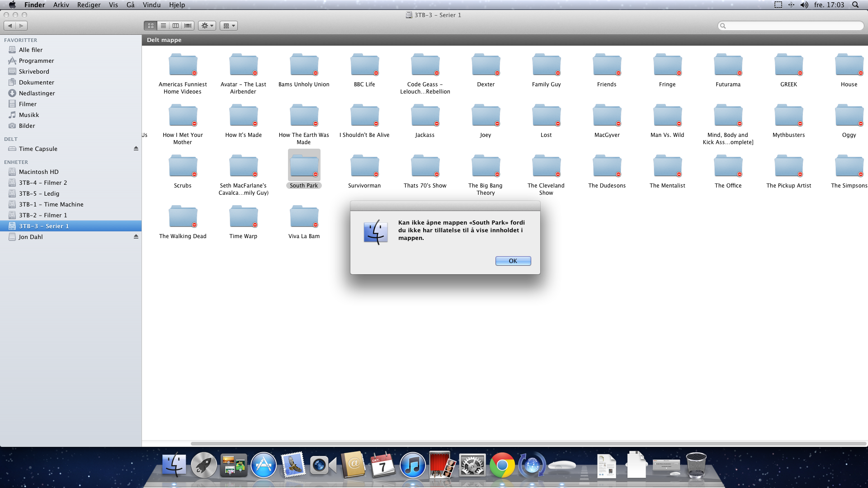
Task: Open the Vindu menu
Action: (151, 5)
